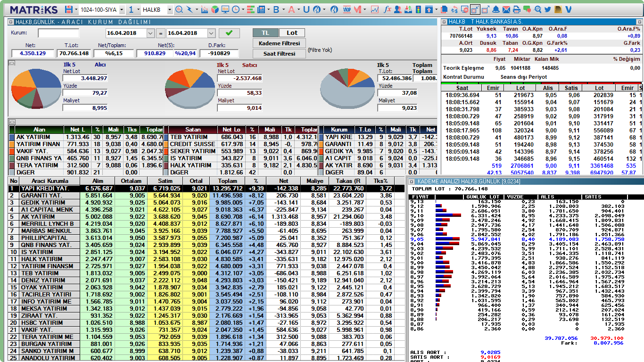Click the Kontrat Durumu label

[463, 77]
